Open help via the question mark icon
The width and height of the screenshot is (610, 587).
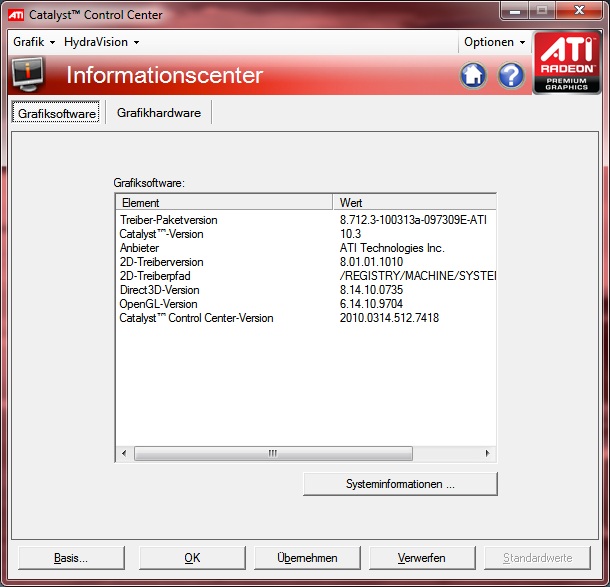pos(511,75)
